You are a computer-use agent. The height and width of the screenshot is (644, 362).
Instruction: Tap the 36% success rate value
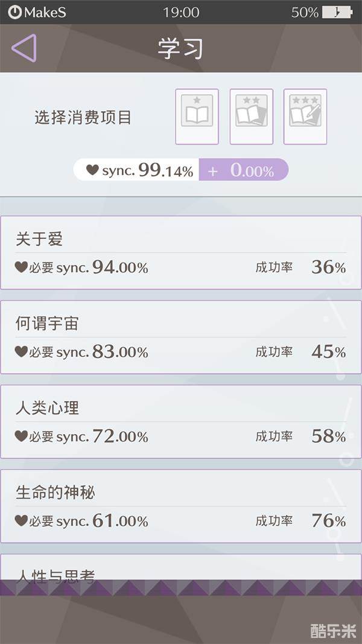pos(328,267)
